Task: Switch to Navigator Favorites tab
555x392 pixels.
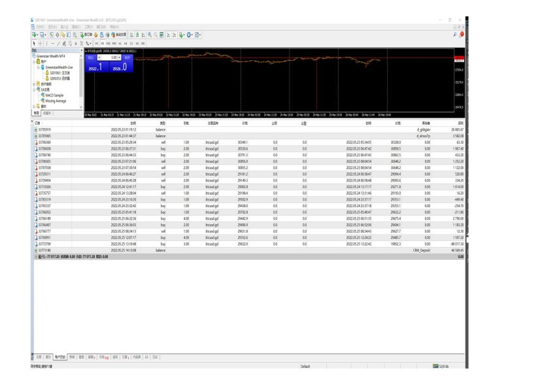Action: point(46,113)
